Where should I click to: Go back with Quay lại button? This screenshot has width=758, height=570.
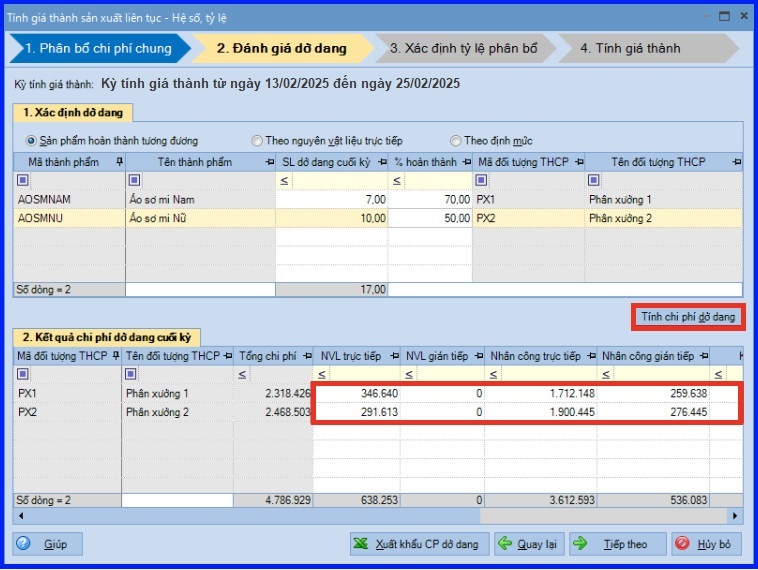click(x=527, y=544)
